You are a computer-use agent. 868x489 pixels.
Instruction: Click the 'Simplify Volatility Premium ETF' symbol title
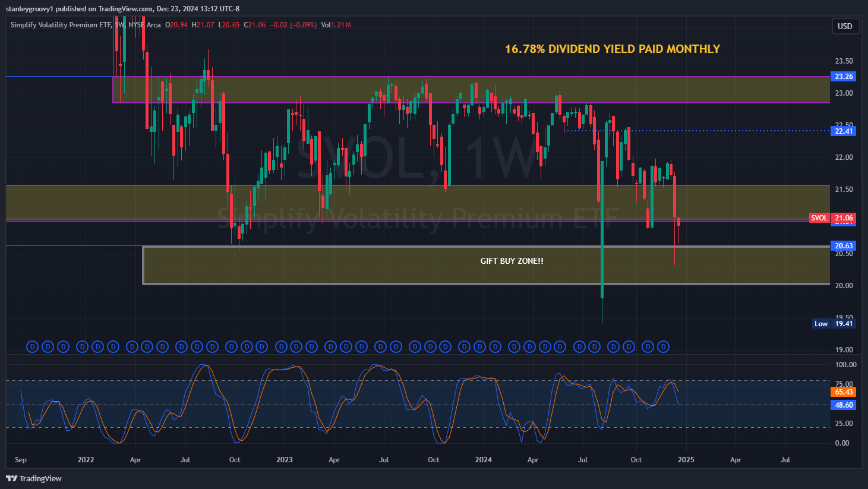(x=61, y=25)
